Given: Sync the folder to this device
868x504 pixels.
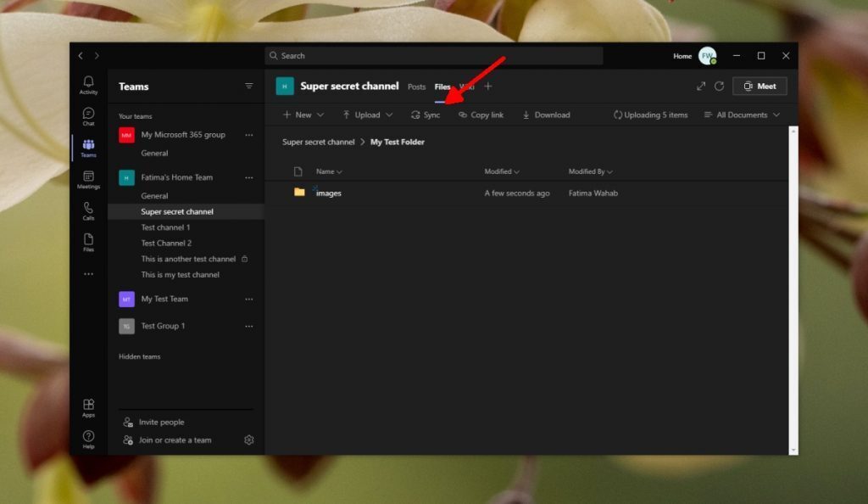Looking at the screenshot, I should click(425, 115).
